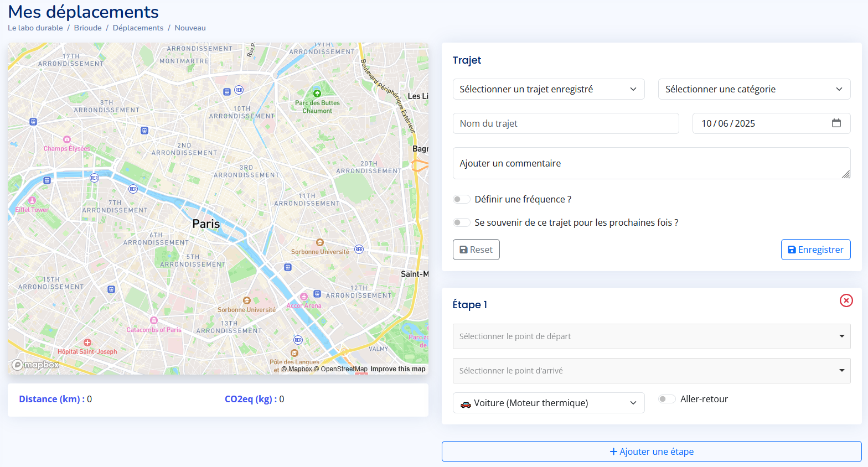Click the Mapbox logo on map

point(36,365)
